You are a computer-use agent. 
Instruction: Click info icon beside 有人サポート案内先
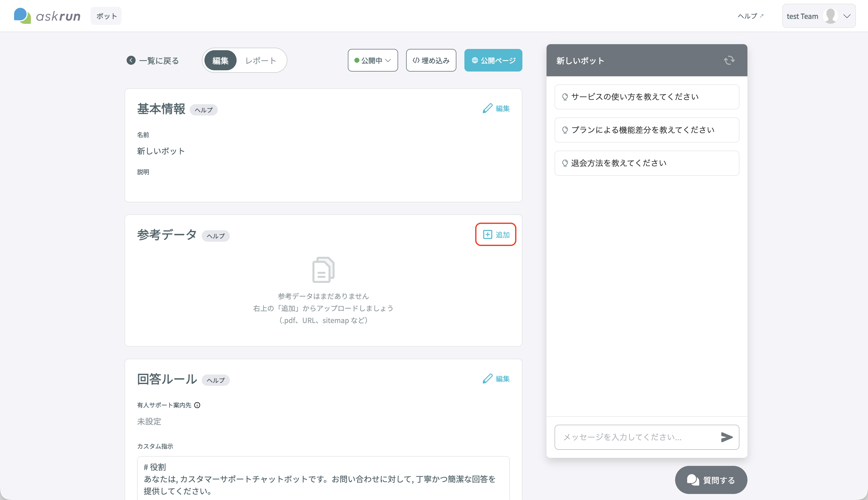pyautogui.click(x=197, y=405)
